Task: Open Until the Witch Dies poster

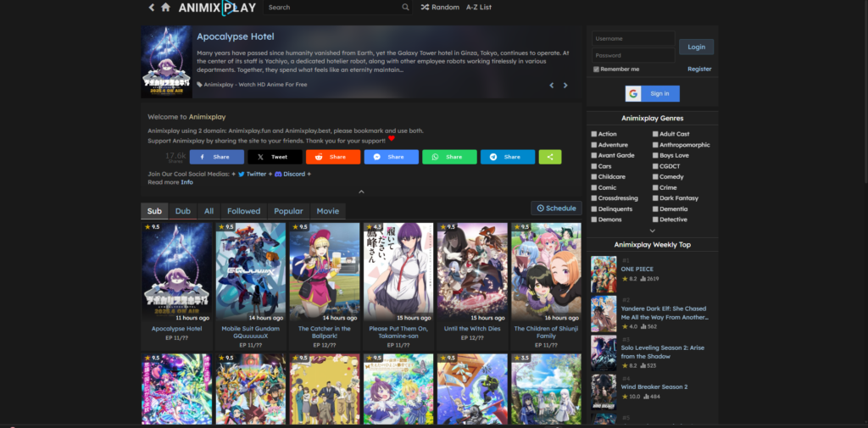Action: coord(472,272)
